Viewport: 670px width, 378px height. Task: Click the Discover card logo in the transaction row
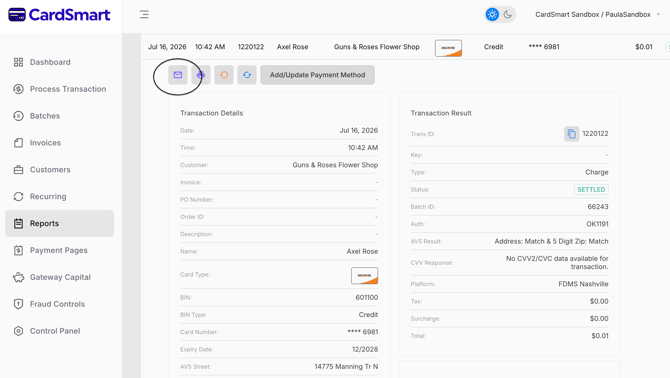(x=448, y=48)
